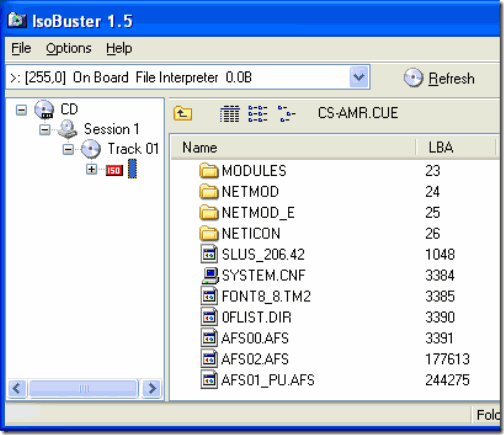This screenshot has height=435, width=504.
Task: Select the red ISO file-system icon
Action: 114,170
